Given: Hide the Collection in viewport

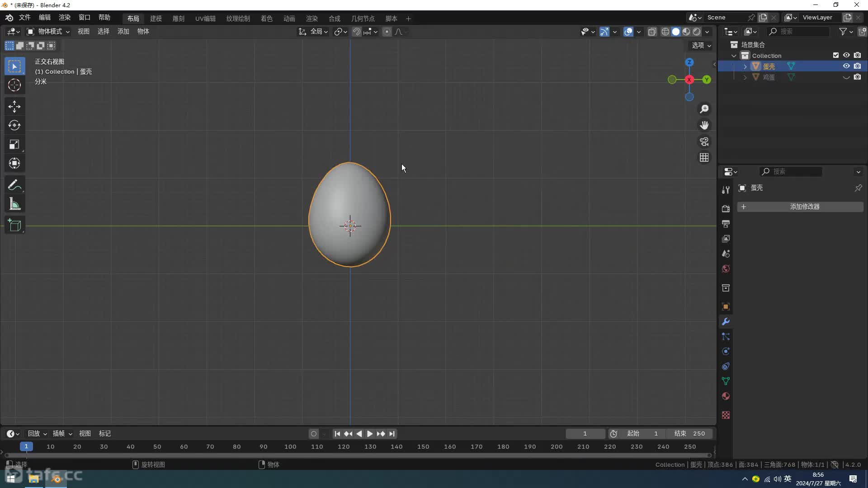Looking at the screenshot, I should 846,55.
